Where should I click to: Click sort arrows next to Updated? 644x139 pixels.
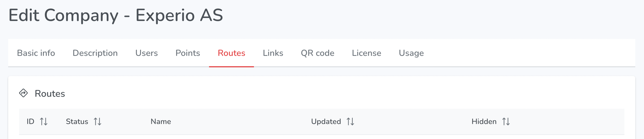pos(350,122)
